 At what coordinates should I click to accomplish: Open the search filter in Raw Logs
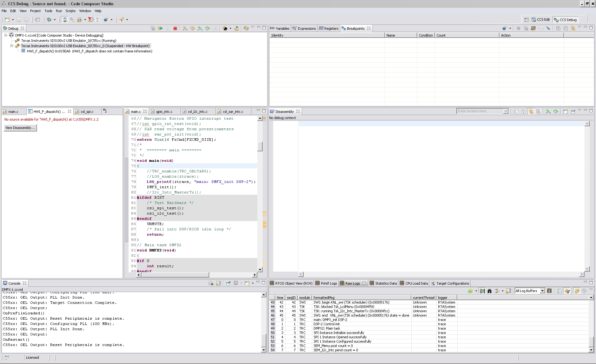pos(490,291)
